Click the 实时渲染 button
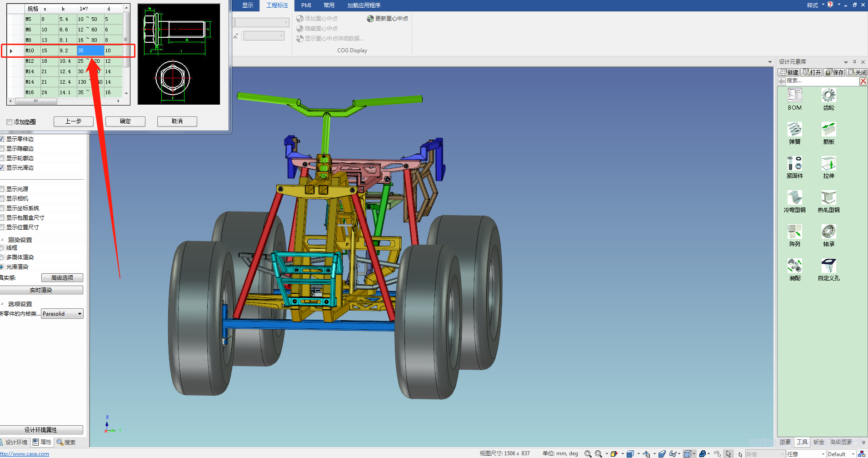 click(41, 290)
